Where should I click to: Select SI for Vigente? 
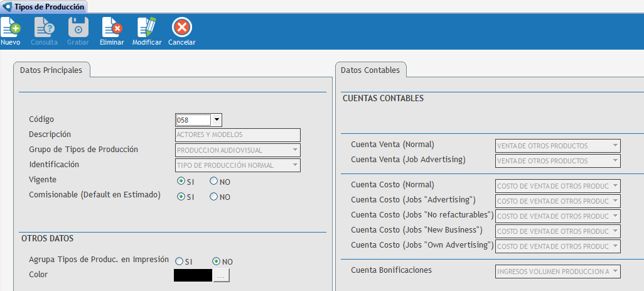click(181, 181)
